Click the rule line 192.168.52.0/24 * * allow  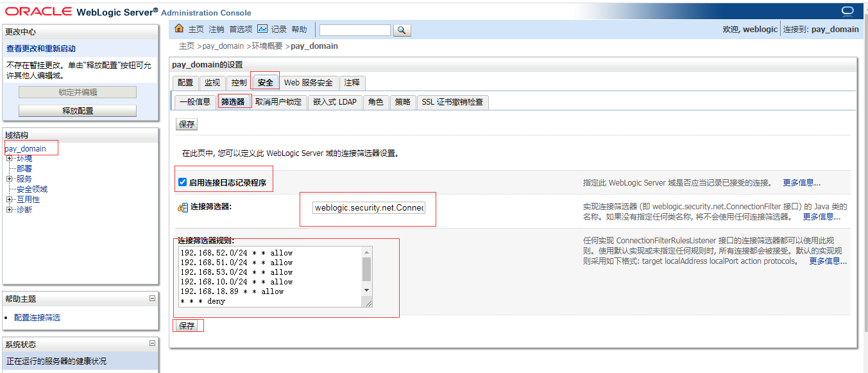tap(236, 253)
